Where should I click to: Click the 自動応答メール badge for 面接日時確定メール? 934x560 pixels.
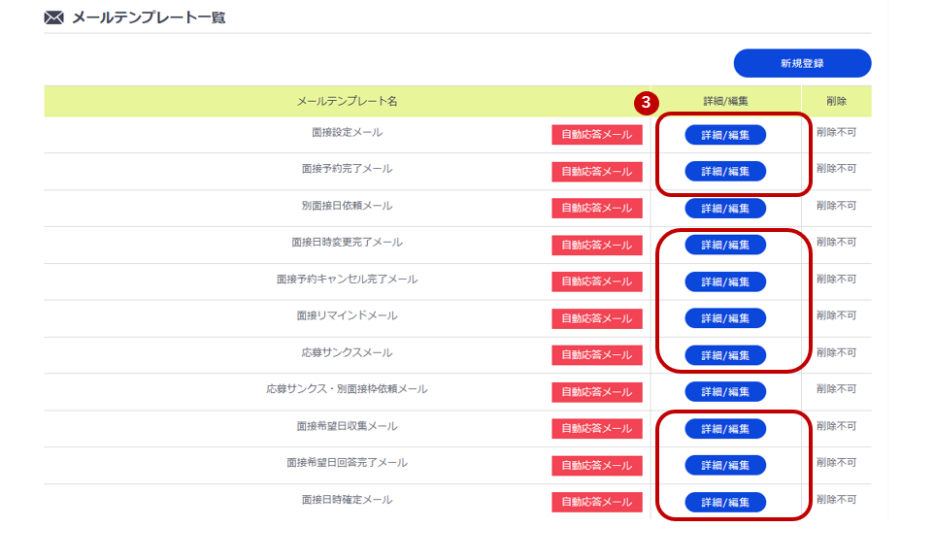coord(595,503)
